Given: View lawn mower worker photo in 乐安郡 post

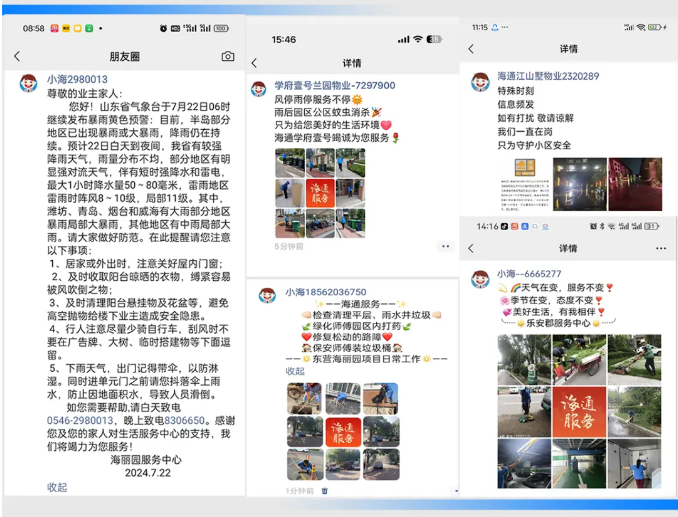Looking at the screenshot, I should coord(634,360).
